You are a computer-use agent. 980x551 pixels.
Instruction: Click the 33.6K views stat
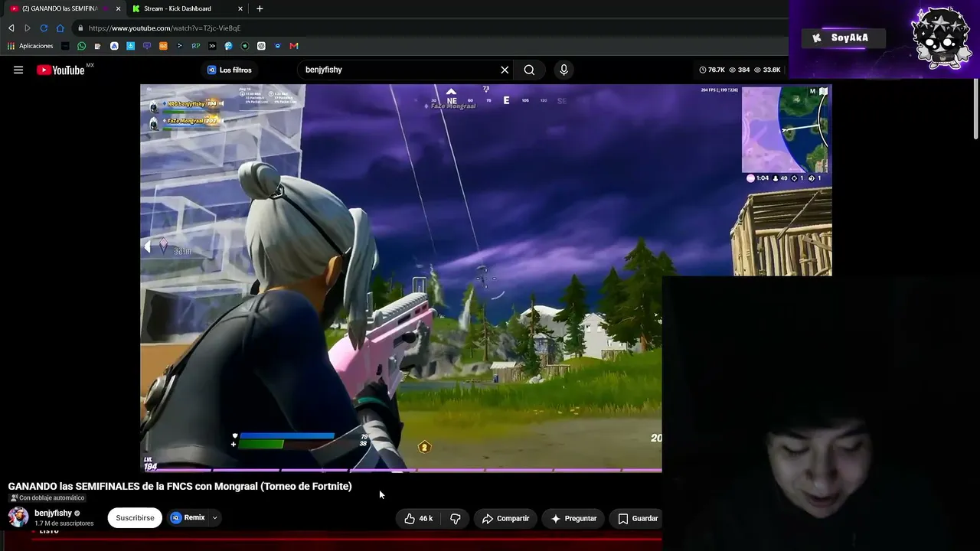point(767,70)
